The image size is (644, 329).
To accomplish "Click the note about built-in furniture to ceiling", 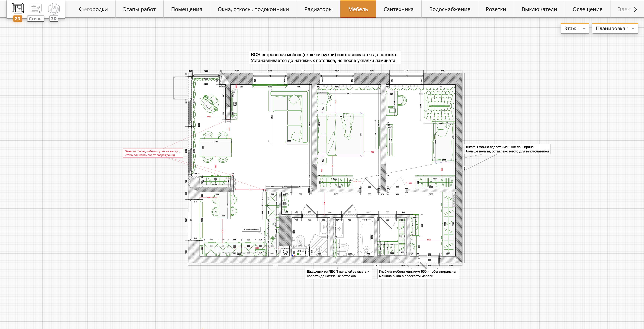I will click(324, 57).
